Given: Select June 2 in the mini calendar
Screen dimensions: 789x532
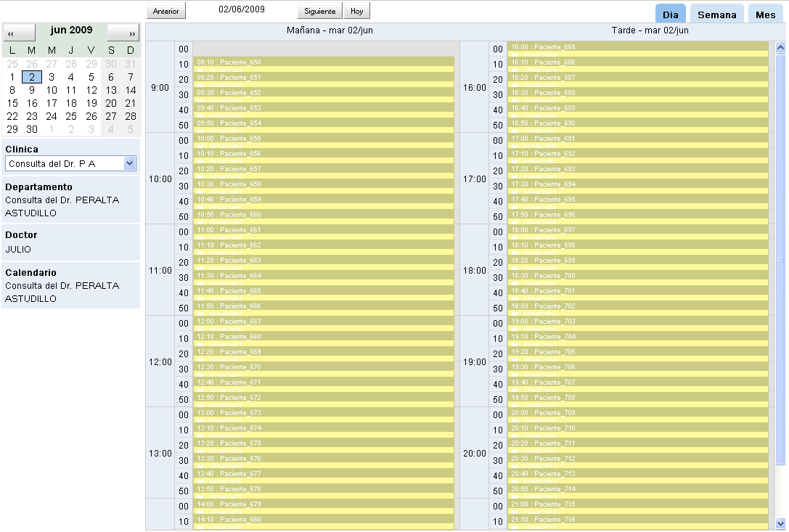Looking at the screenshot, I should pyautogui.click(x=32, y=77).
